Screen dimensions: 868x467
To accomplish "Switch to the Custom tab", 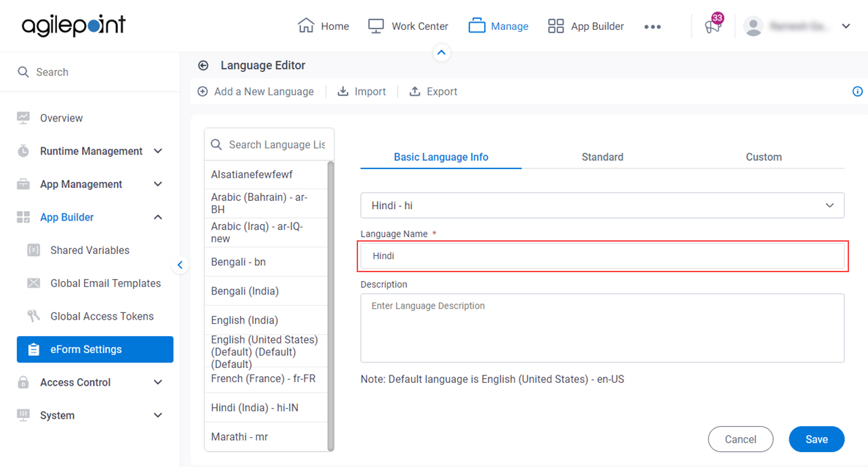I will pos(764,157).
